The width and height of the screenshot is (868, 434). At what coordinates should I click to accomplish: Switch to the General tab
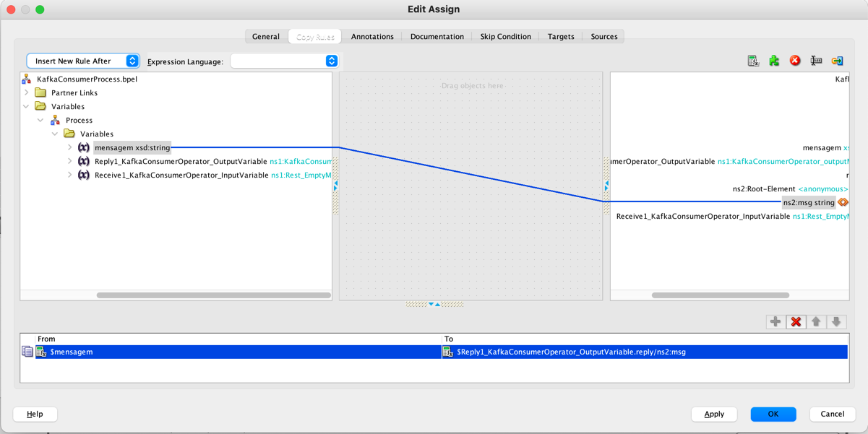tap(266, 36)
